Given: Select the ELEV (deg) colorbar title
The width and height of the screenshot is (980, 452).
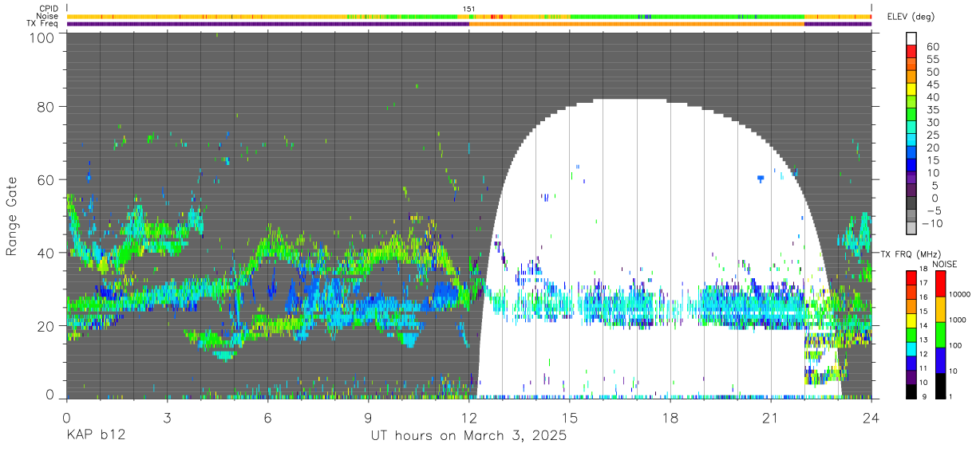Looking at the screenshot, I should tap(910, 17).
